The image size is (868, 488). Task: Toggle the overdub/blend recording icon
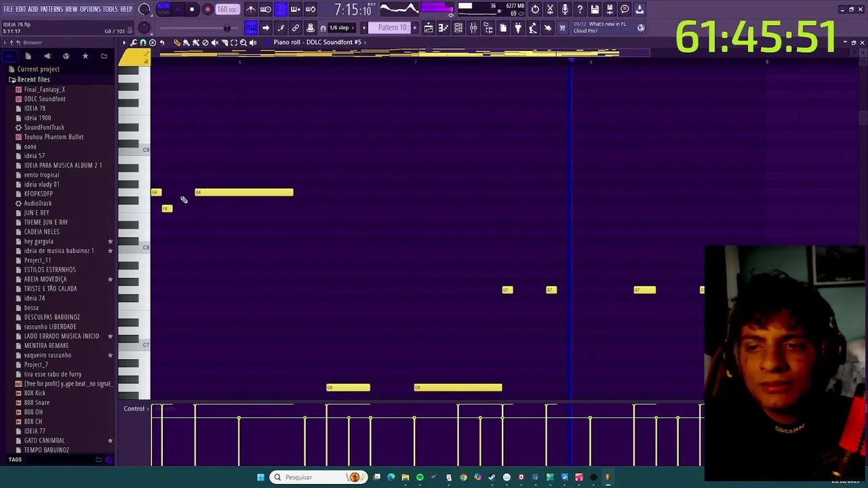[x=296, y=9]
